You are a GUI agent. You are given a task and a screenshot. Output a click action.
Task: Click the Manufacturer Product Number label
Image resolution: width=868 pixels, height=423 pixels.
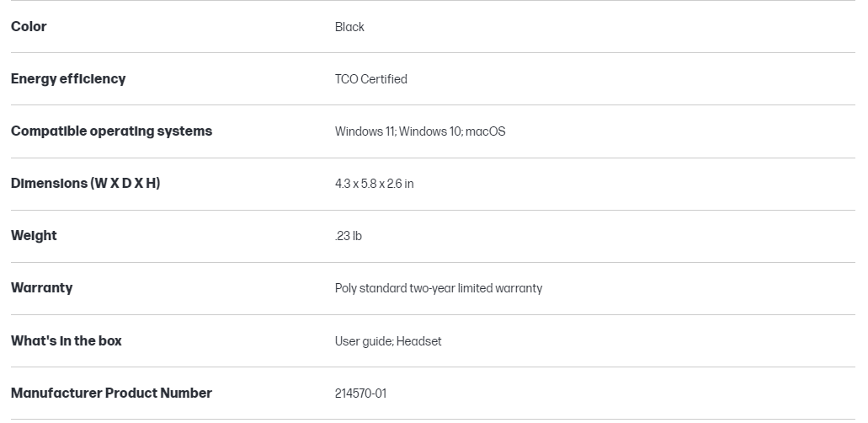coord(111,394)
